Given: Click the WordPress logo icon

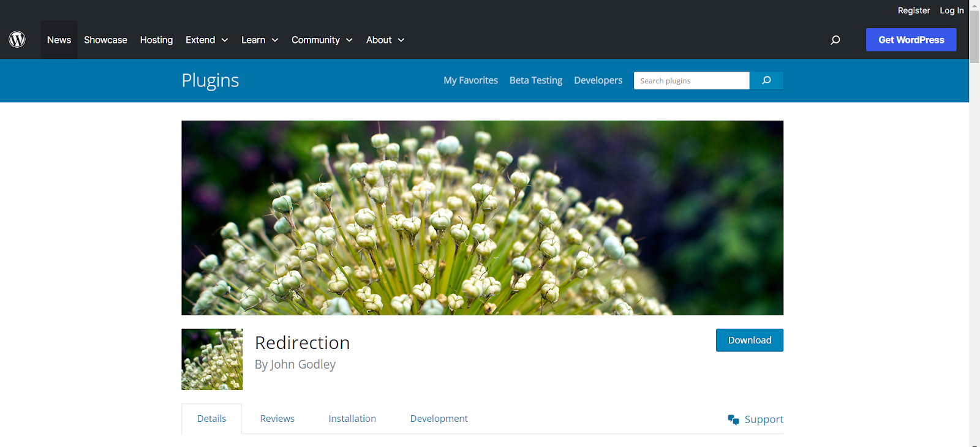Looking at the screenshot, I should 17,39.
